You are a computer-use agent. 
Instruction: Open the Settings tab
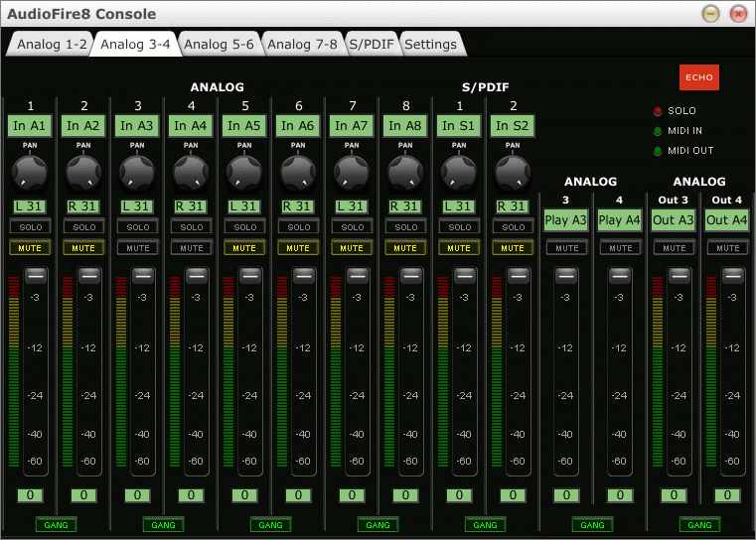[430, 45]
